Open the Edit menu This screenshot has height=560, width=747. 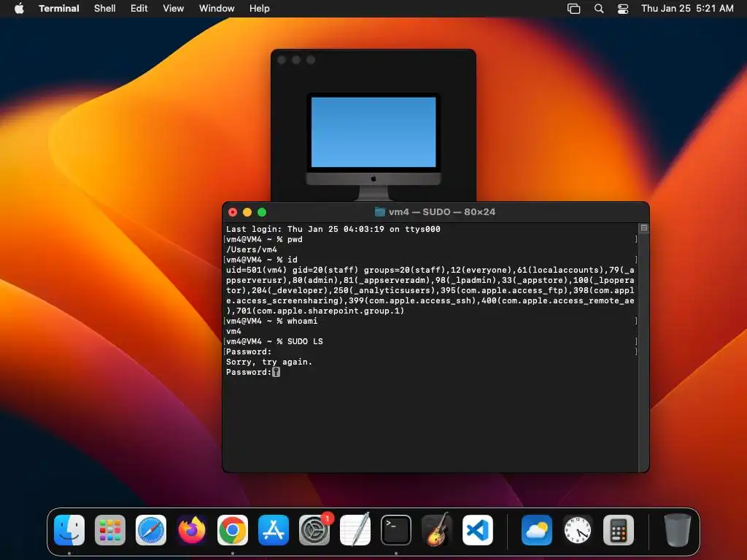coord(139,8)
